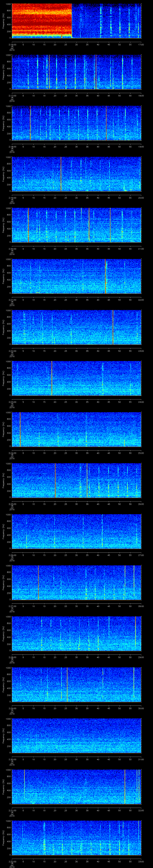Viewport: 153px width, 868px height.
Task: Click the red vertical spike near 20 seconds in the 2:25:00 panel
Action: click(55, 481)
